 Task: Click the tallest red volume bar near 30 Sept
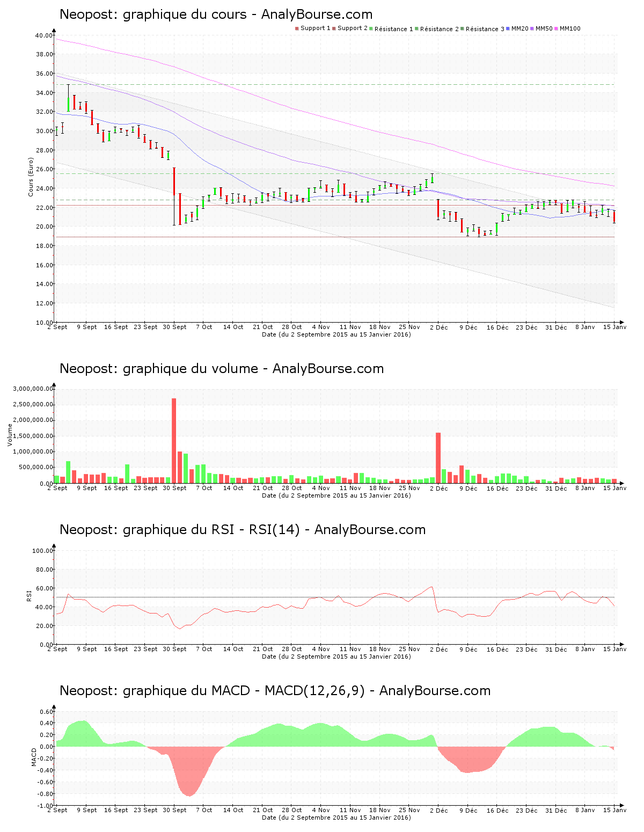(x=174, y=441)
